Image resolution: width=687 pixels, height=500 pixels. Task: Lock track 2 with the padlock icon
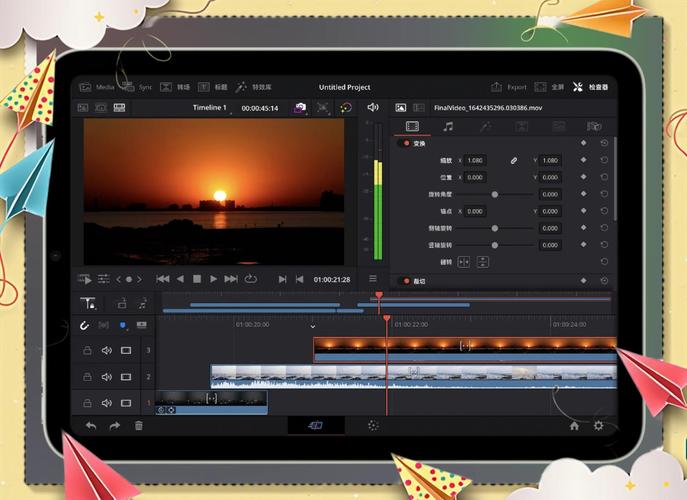(x=88, y=377)
